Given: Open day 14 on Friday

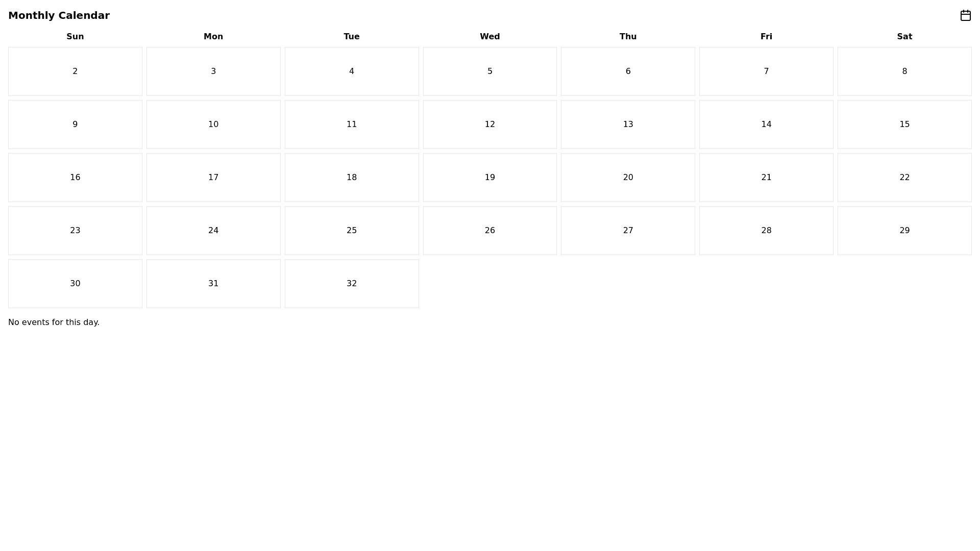Looking at the screenshot, I should pos(766,124).
